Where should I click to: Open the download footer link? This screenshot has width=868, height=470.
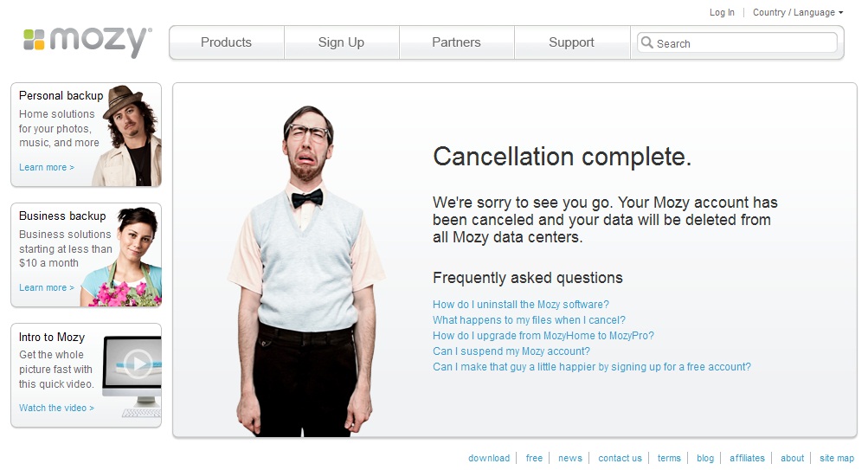click(489, 458)
